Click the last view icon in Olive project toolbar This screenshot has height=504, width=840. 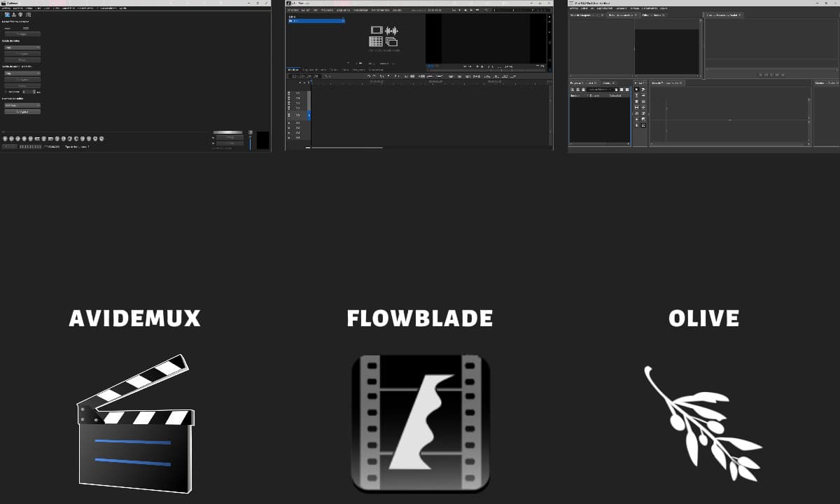pos(627,90)
